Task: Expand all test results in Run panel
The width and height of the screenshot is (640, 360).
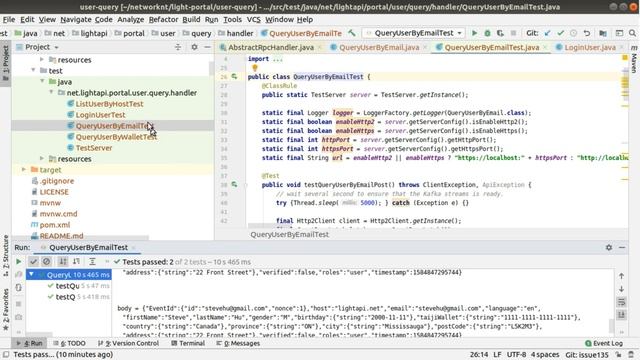Action: [x=92, y=262]
